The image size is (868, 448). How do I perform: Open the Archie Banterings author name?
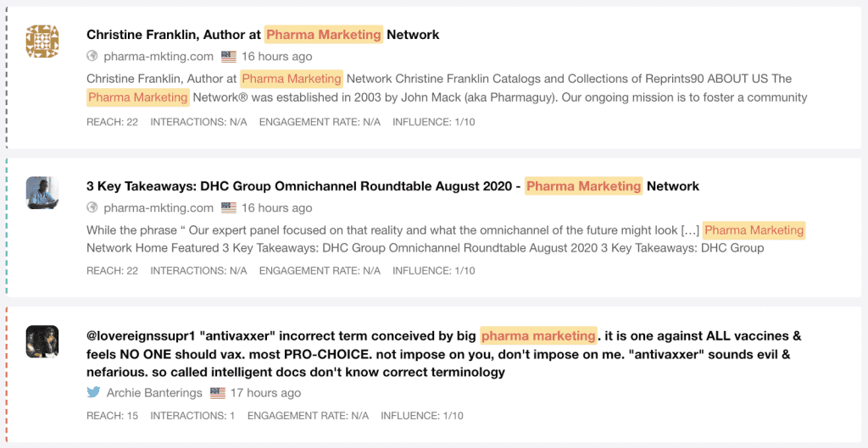(x=155, y=393)
